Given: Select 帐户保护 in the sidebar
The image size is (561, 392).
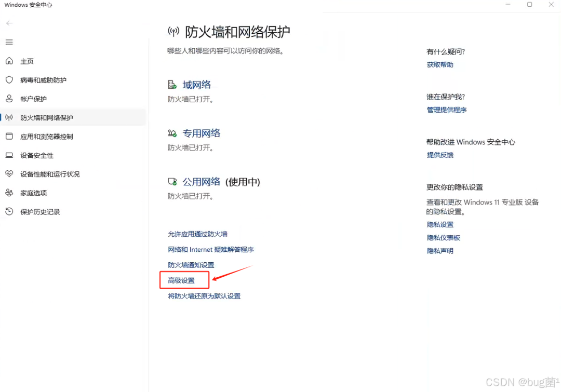Looking at the screenshot, I should 73,99.
